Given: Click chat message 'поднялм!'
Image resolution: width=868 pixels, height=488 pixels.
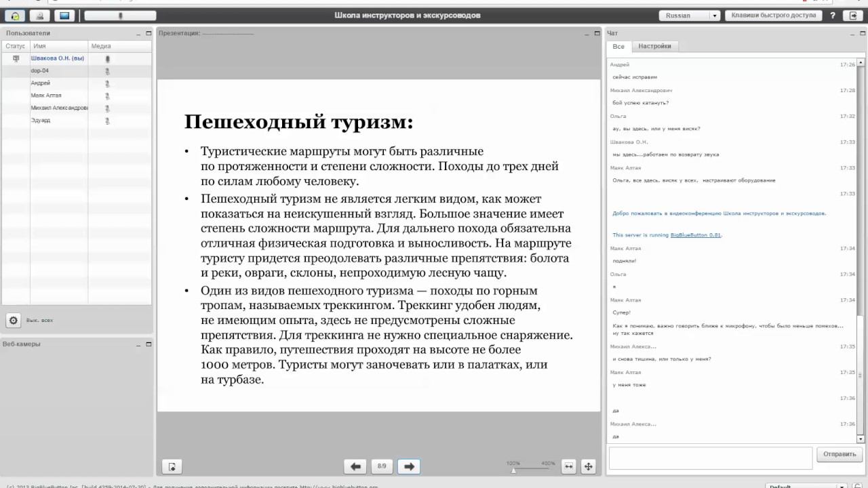Looking at the screenshot, I should [x=625, y=261].
